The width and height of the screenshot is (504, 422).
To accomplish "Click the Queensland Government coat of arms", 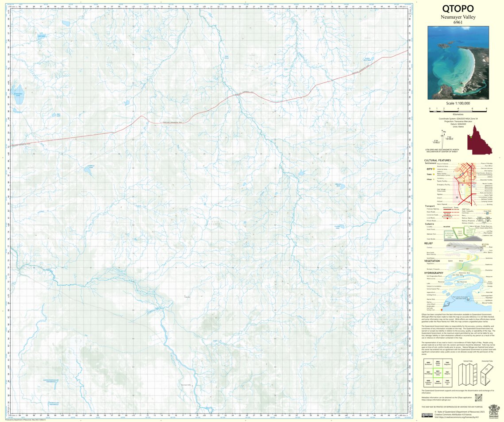I will (493, 411).
